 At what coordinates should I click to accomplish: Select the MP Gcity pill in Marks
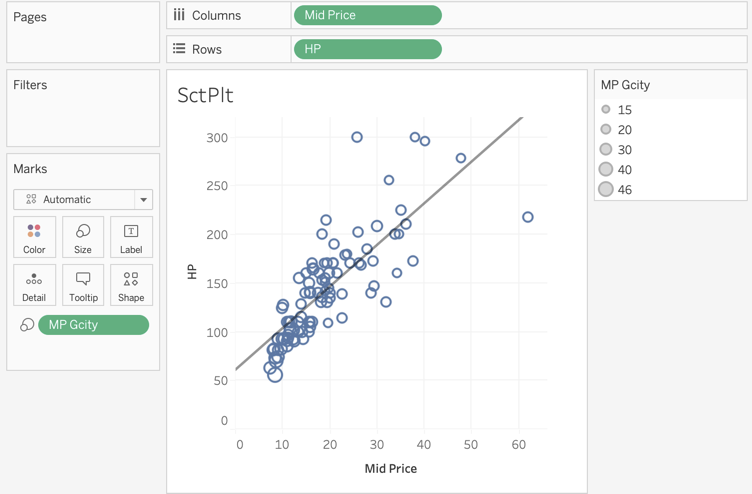[93, 325]
